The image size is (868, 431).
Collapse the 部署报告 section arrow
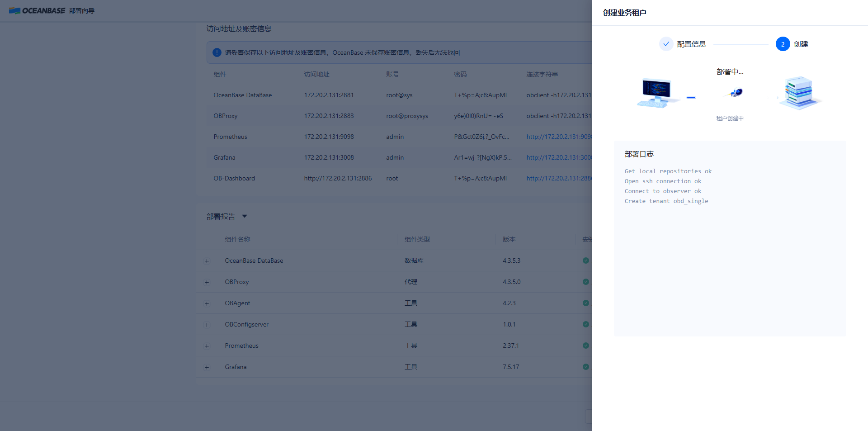[245, 216]
